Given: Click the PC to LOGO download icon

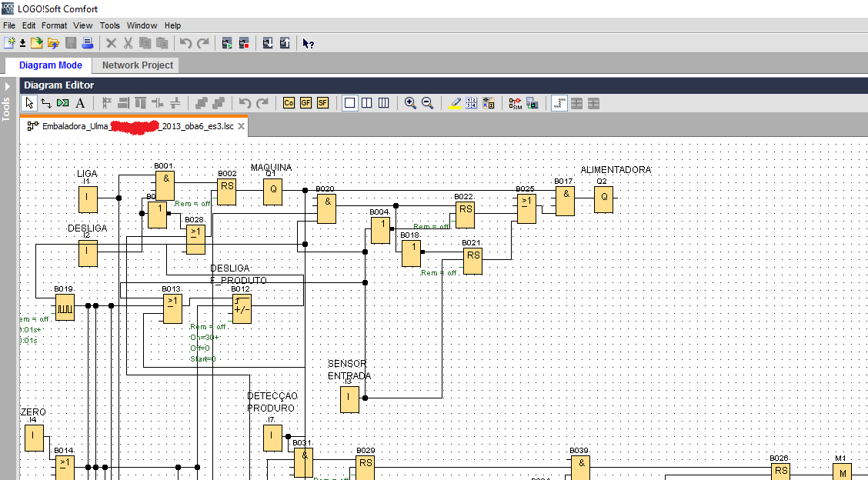Looking at the screenshot, I should pos(267,43).
